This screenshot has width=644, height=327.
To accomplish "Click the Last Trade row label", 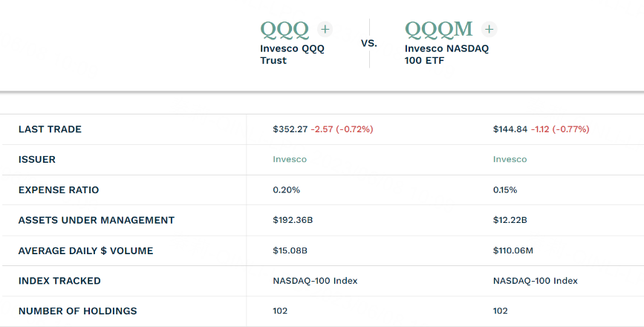I will (50, 129).
